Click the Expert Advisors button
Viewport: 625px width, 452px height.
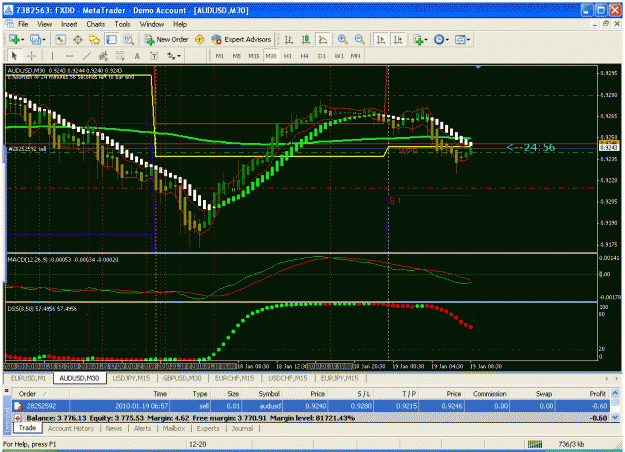(x=242, y=39)
